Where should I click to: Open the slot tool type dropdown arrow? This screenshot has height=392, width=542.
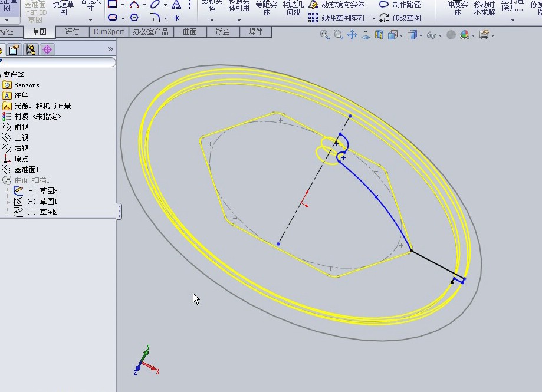click(123, 18)
